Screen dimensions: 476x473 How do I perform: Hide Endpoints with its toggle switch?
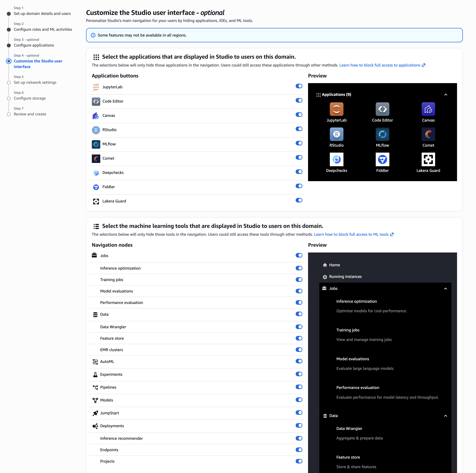[x=299, y=450]
